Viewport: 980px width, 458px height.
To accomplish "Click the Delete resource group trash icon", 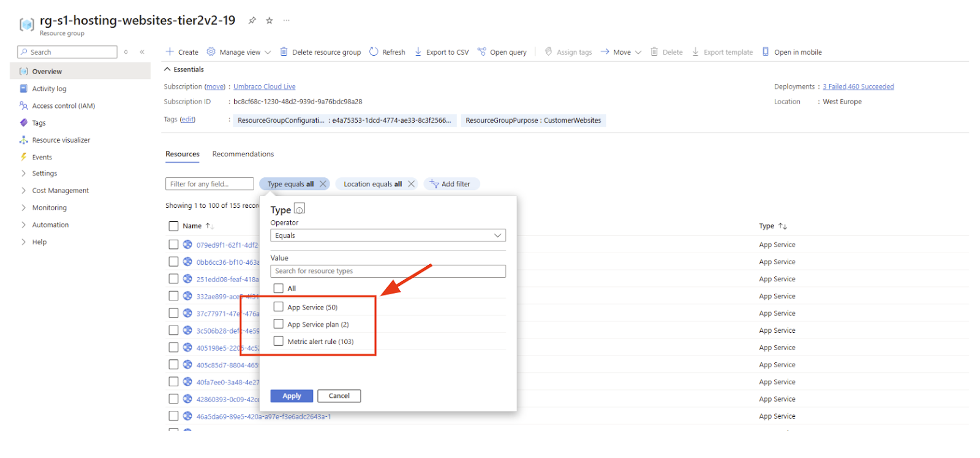I will click(284, 52).
